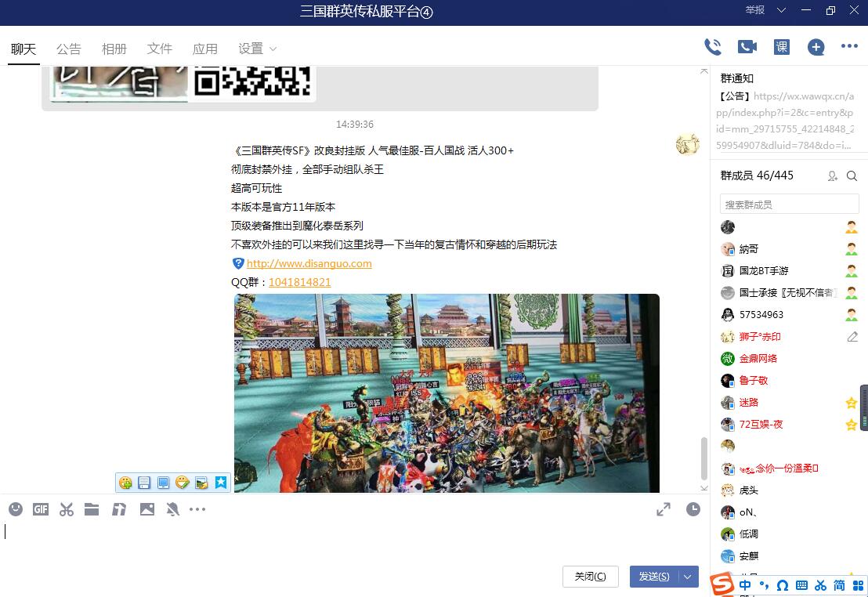The image size is (868, 597).
Task: Click the chat message scrollbar thumb
Action: tap(703, 458)
